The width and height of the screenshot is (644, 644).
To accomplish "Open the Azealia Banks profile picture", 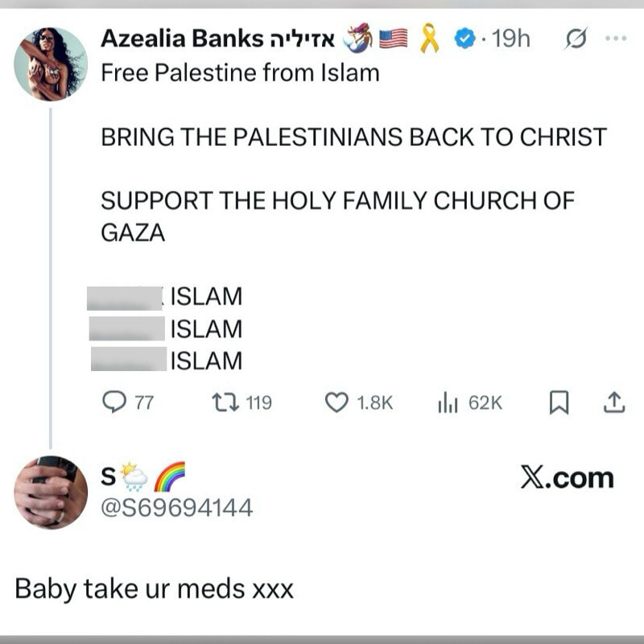I will coord(50,64).
